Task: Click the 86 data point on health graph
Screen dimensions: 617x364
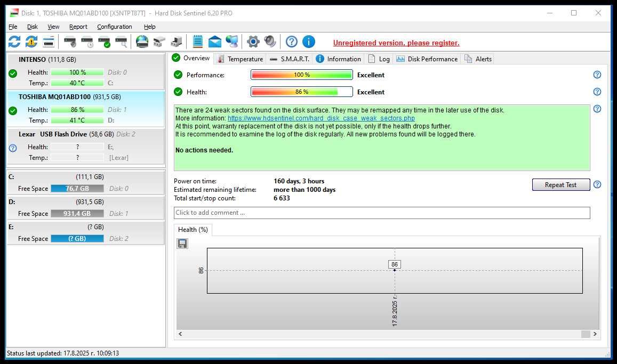Action: (394, 270)
